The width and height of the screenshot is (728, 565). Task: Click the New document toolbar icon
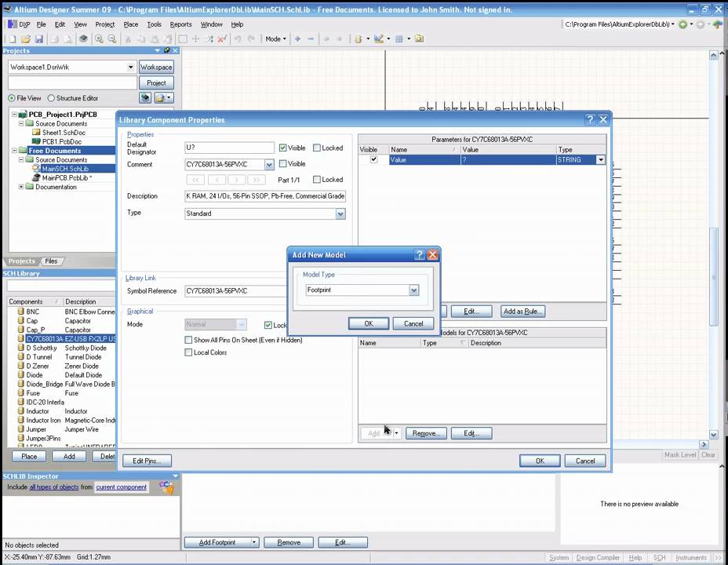tap(13, 39)
